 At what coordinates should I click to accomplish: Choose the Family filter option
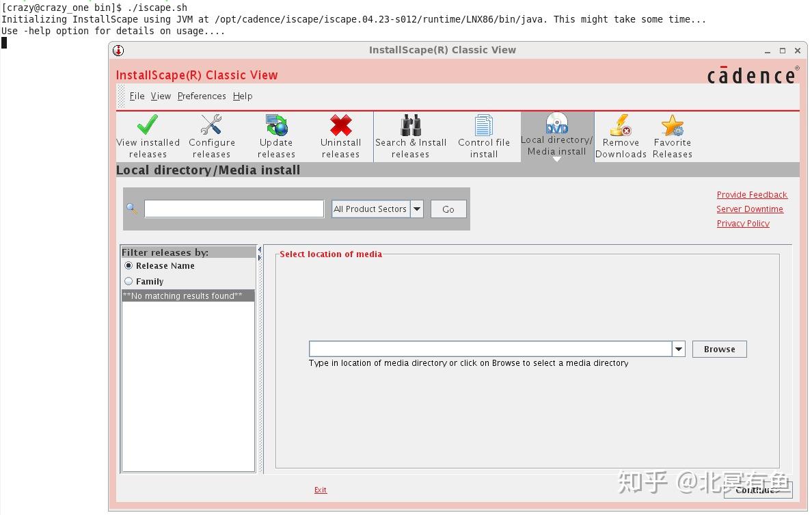(x=128, y=281)
